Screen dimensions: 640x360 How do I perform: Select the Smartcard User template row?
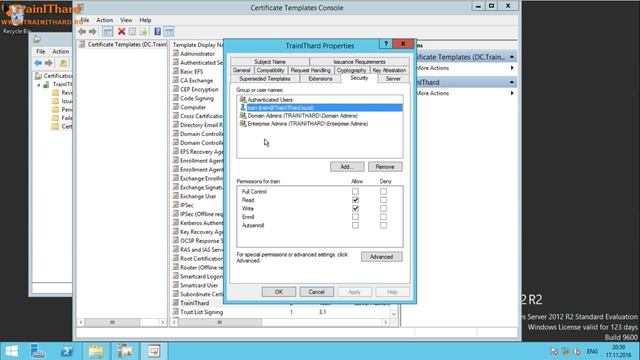point(199,285)
